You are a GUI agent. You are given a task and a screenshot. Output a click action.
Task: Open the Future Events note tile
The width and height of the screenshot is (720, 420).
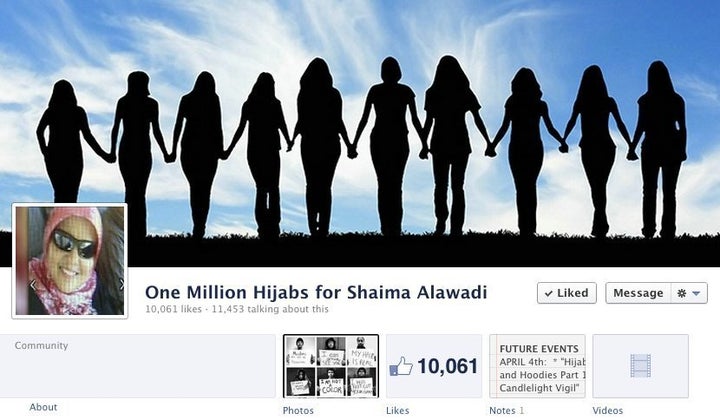(x=537, y=366)
